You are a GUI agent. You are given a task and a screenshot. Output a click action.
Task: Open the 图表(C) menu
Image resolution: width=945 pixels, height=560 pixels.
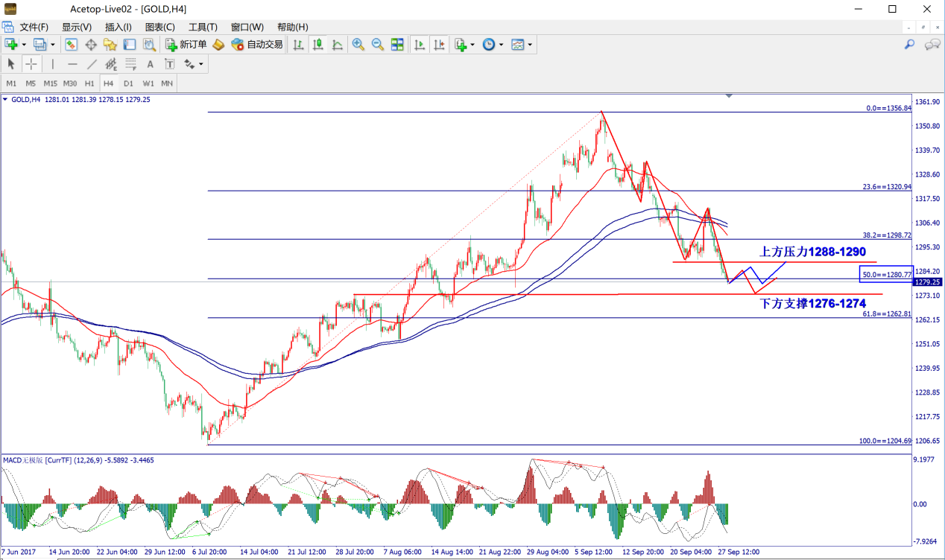point(159,27)
